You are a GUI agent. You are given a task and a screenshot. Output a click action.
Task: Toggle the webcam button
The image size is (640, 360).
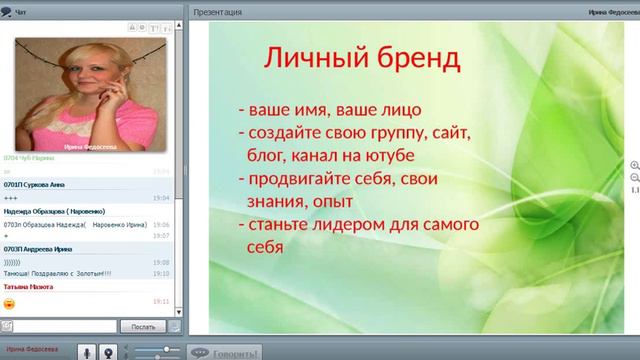108,352
